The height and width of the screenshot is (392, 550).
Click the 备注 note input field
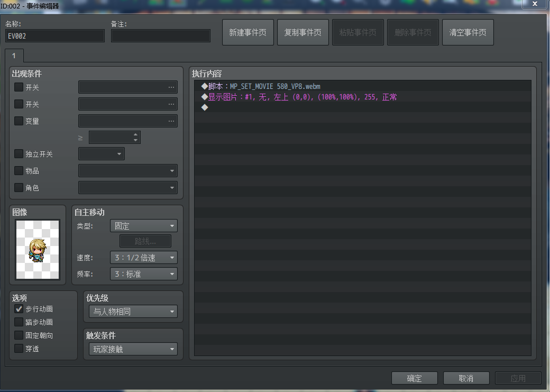161,36
